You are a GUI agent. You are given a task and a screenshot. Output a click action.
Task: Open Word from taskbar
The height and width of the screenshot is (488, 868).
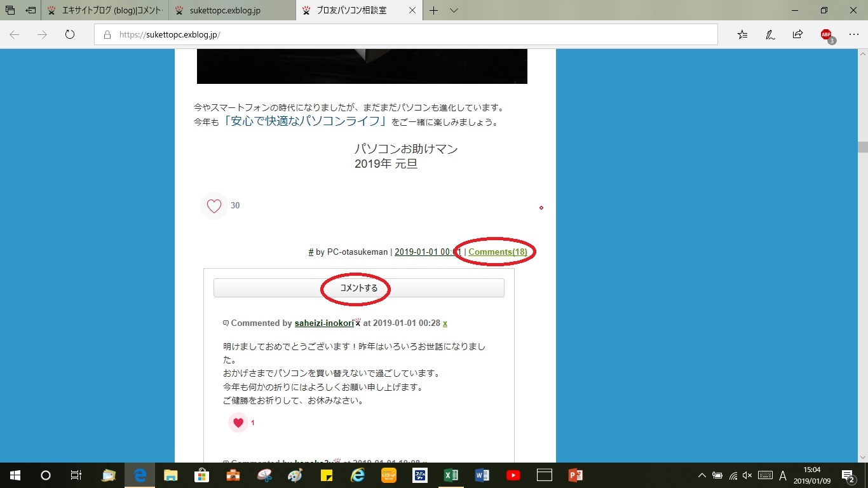482,475
